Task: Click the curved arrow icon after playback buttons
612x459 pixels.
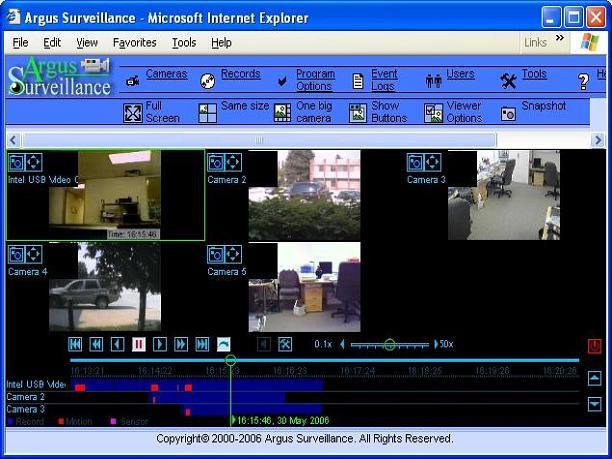Action: click(224, 344)
